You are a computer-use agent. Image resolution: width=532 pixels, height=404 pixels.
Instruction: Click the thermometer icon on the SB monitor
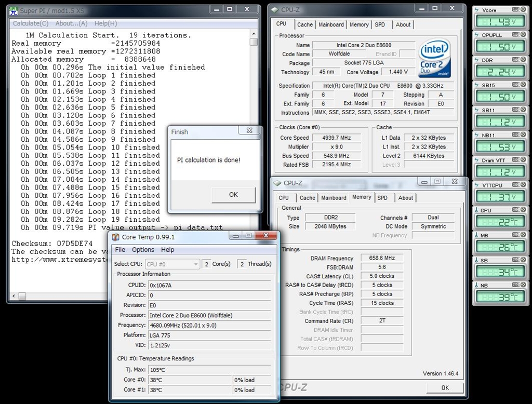click(477, 261)
